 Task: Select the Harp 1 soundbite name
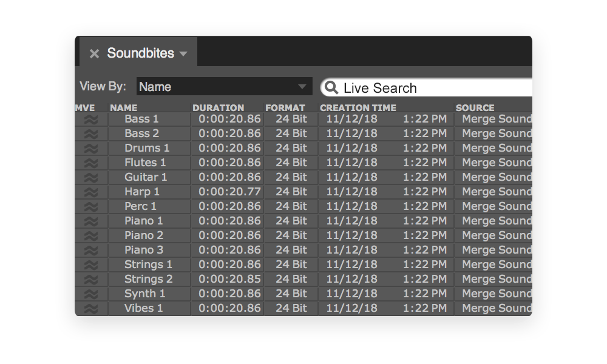click(x=142, y=192)
